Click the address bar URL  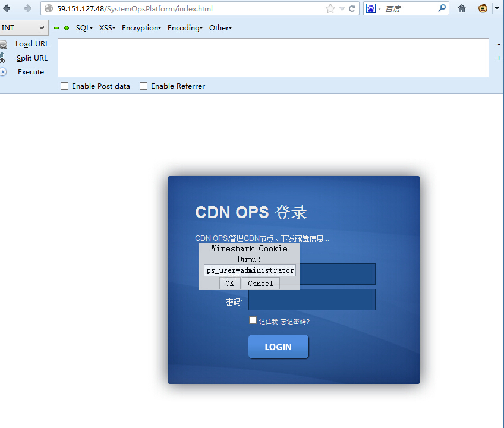point(135,9)
